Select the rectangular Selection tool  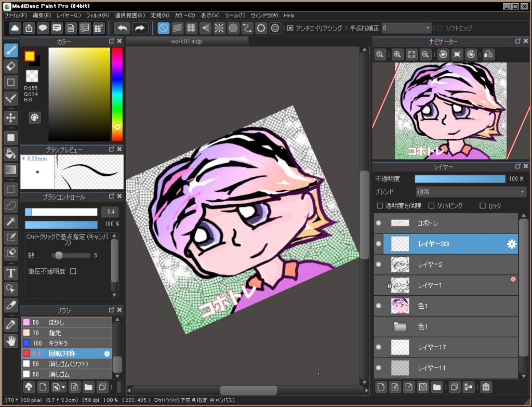11,189
